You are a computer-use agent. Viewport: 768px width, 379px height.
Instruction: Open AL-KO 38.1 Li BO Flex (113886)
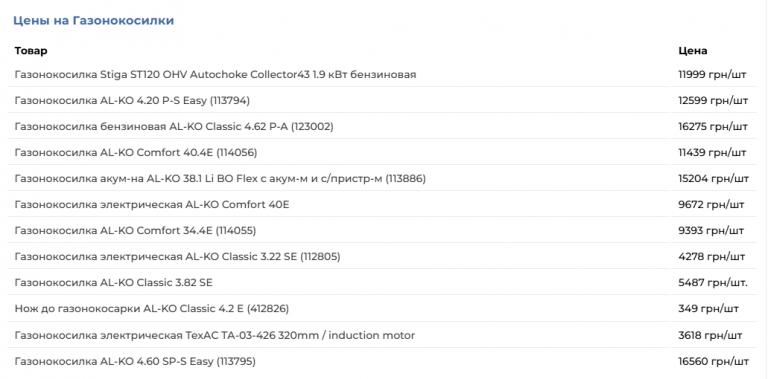[x=220, y=179]
